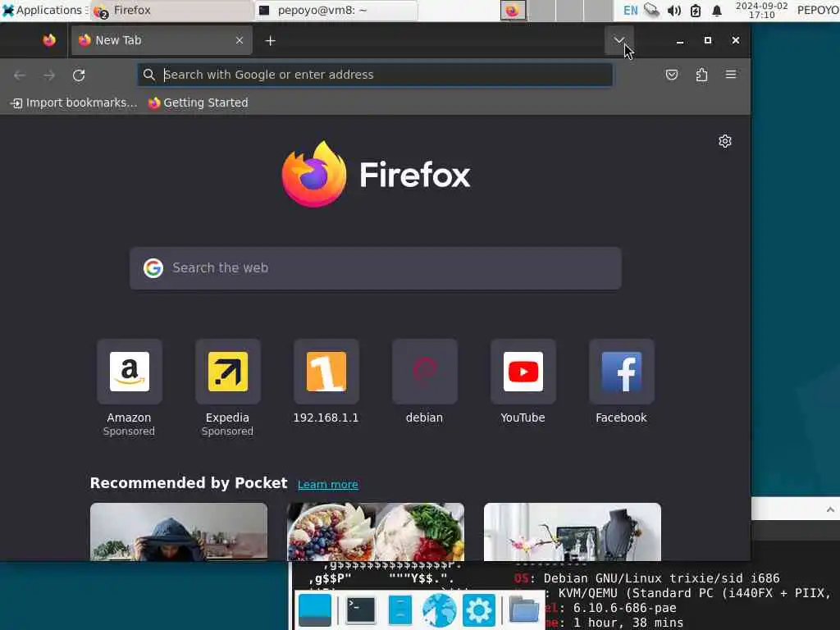Image resolution: width=840 pixels, height=630 pixels.
Task: Open the network connection tray icon
Action: (652, 10)
